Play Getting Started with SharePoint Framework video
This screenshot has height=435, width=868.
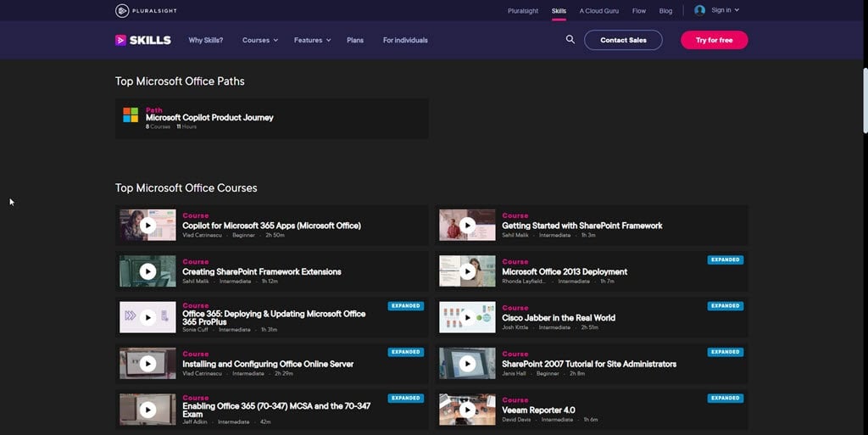pyautogui.click(x=467, y=226)
